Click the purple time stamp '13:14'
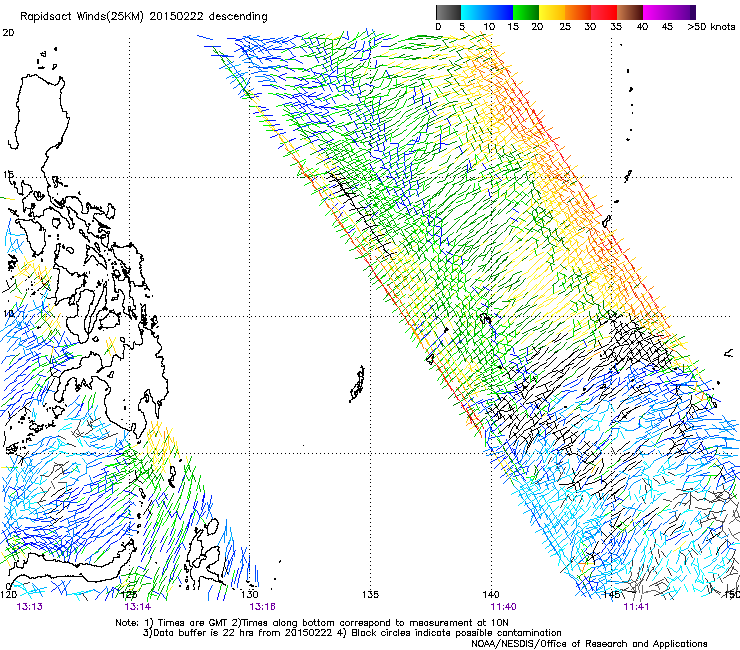This screenshot has height=650, width=740. [x=137, y=607]
